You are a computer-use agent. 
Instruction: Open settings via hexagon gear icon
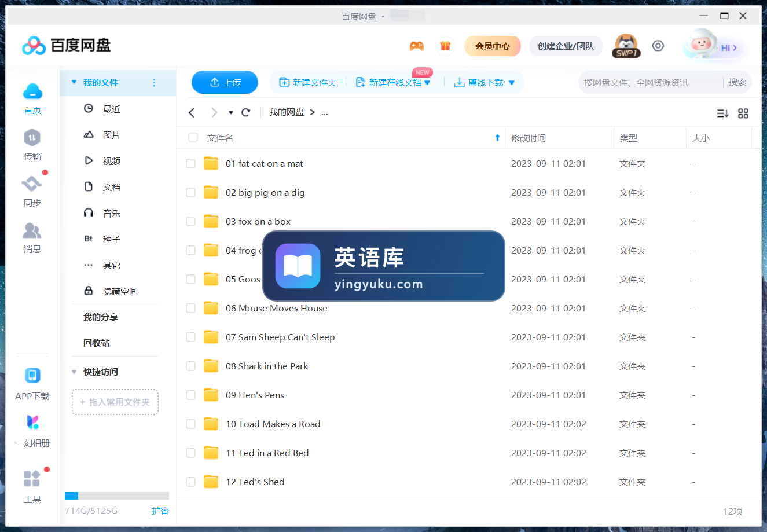point(658,46)
